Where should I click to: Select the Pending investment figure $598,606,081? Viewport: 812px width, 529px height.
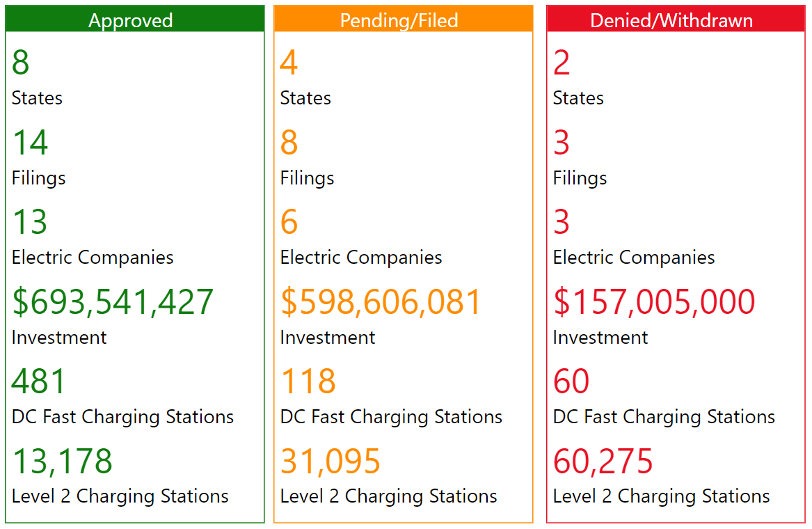pyautogui.click(x=381, y=302)
